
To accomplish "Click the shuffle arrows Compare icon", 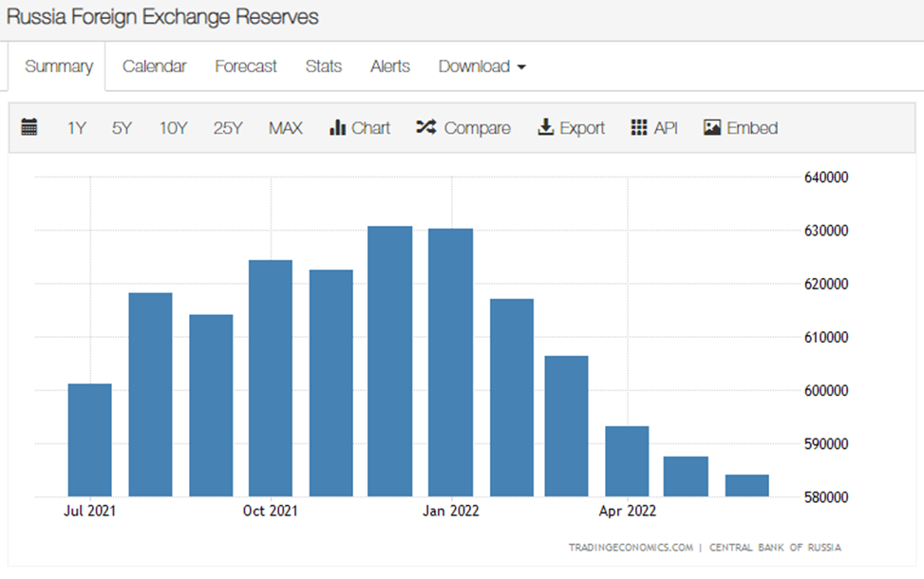I will coord(426,127).
